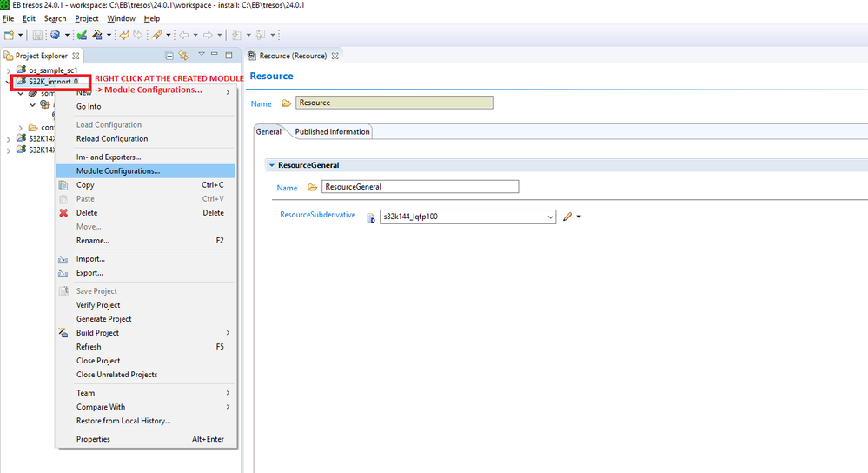
Task: Open dropdown arrow next to pencil icon
Action: click(579, 217)
